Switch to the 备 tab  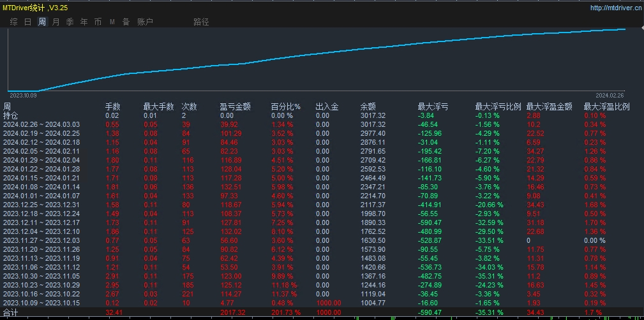tap(126, 22)
